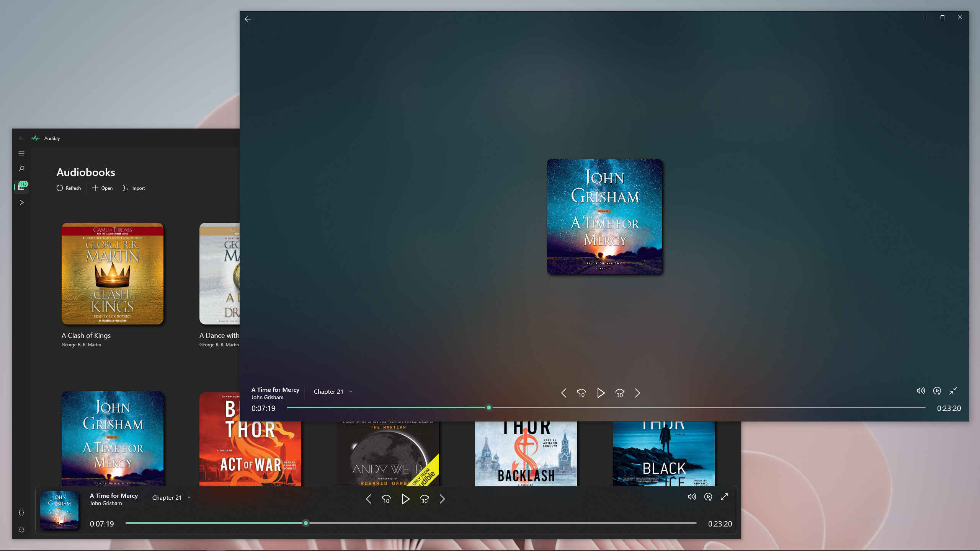Click the curly braces sidebar icon
This screenshot has height=551, width=980.
21,512
